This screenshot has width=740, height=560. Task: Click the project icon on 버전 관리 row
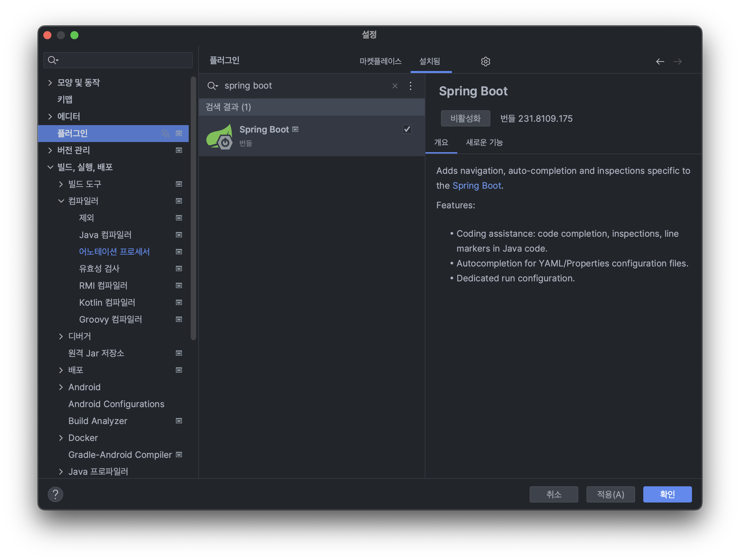pos(179,150)
